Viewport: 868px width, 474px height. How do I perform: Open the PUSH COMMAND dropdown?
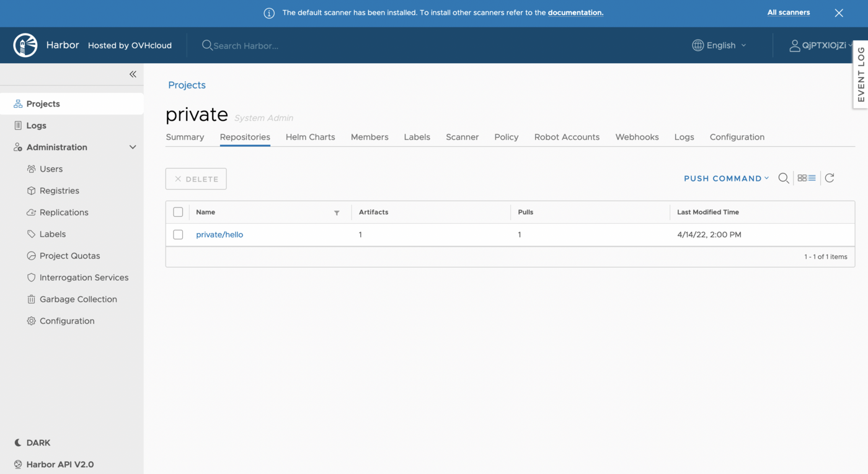(725, 178)
